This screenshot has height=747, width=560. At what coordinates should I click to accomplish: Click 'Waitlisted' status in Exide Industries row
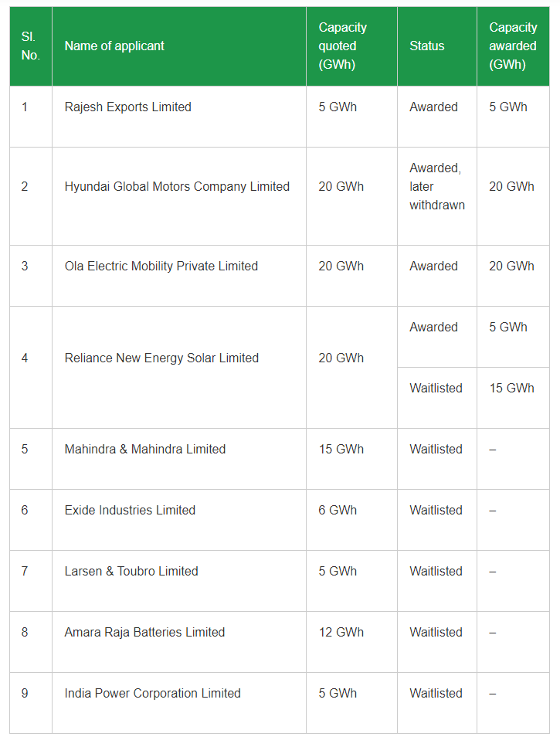436,511
